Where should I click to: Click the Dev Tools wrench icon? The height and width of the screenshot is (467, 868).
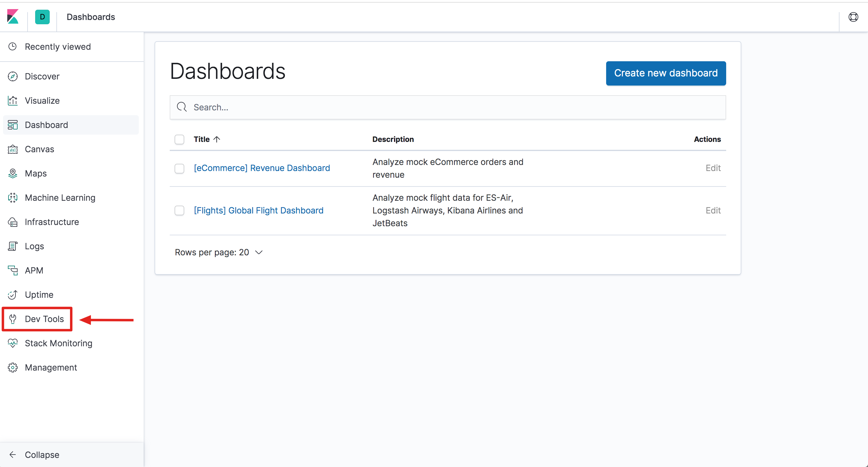pyautogui.click(x=13, y=319)
